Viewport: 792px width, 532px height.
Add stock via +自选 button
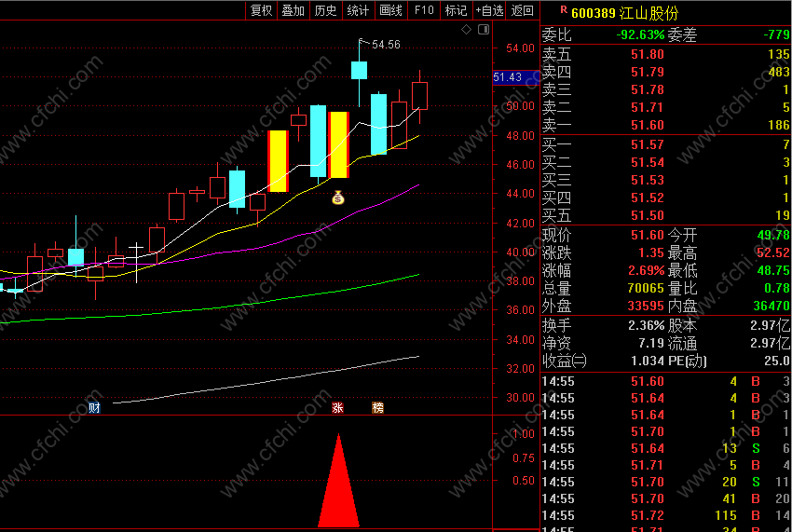pos(489,10)
